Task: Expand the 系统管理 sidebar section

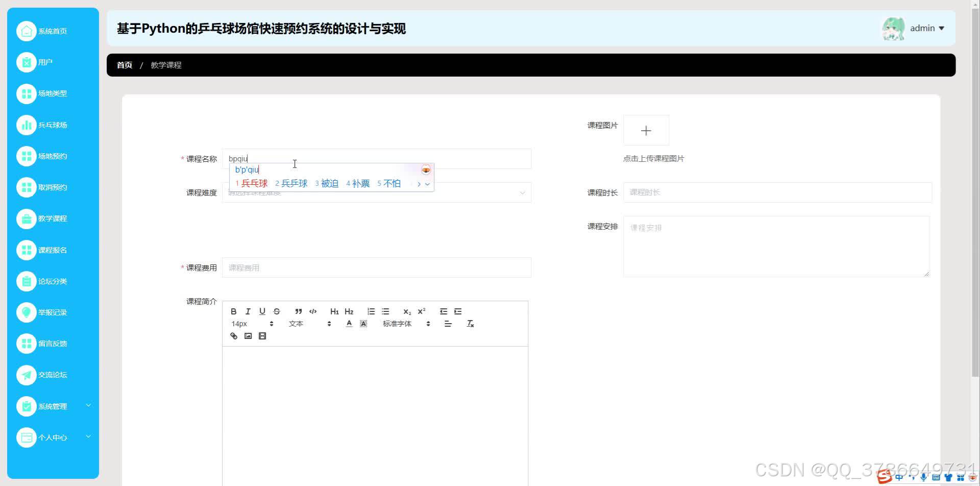Action: pyautogui.click(x=53, y=406)
